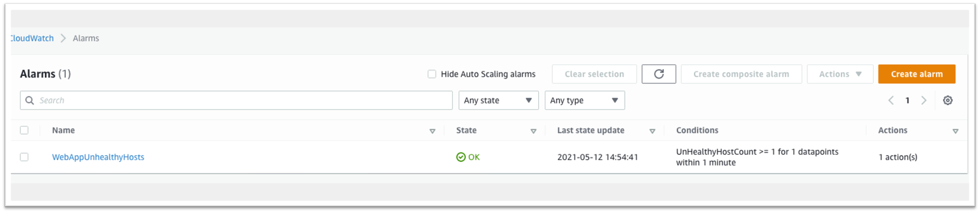Open the Any state filter dropdown
The image size is (980, 213).
[498, 101]
